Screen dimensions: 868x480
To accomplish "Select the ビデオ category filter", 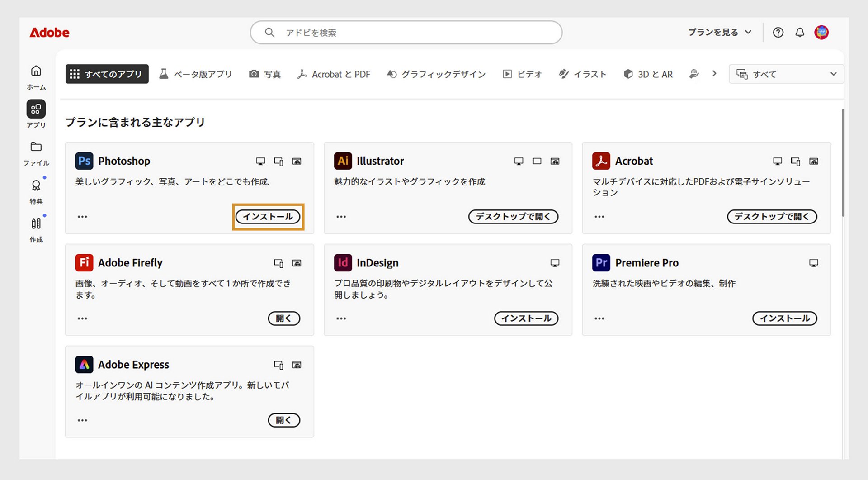I will coord(523,74).
